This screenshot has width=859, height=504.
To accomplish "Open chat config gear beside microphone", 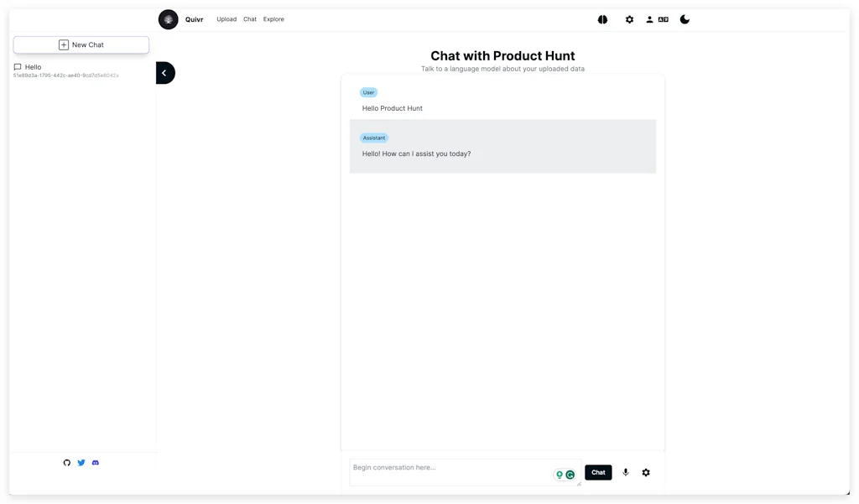I will point(646,473).
